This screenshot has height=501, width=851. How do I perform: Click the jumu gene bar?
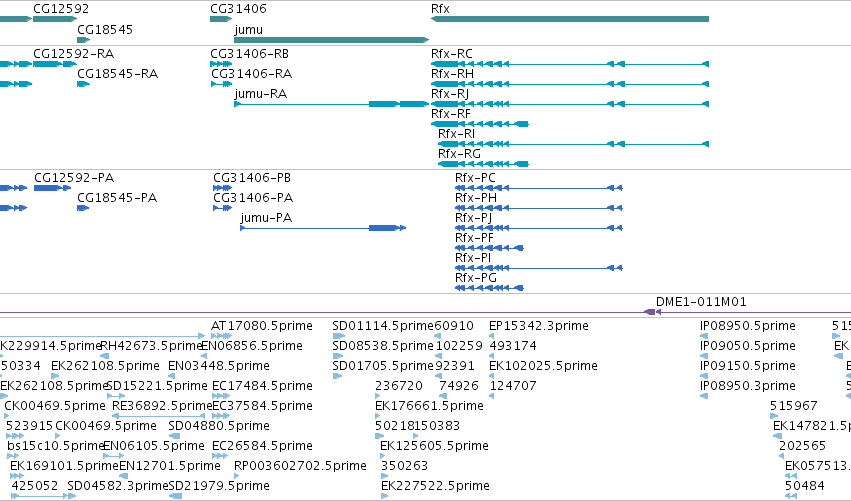tap(332, 40)
